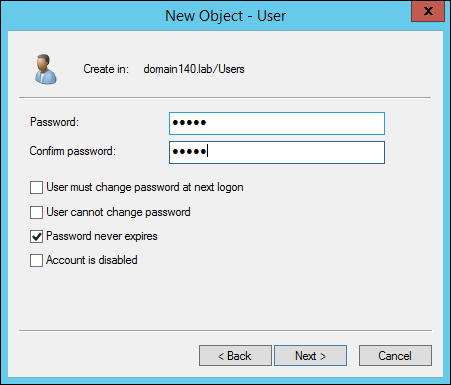Go back using the '< Back' button

pos(235,356)
